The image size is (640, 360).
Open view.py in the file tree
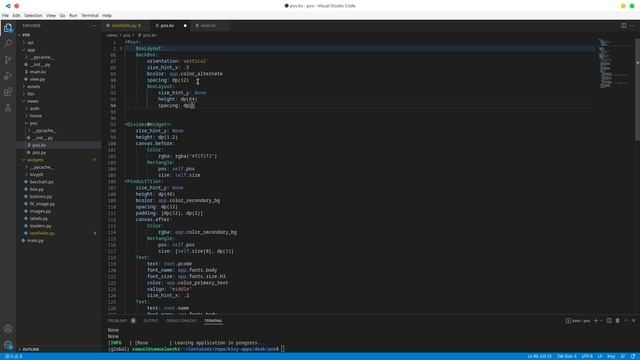coord(37,79)
